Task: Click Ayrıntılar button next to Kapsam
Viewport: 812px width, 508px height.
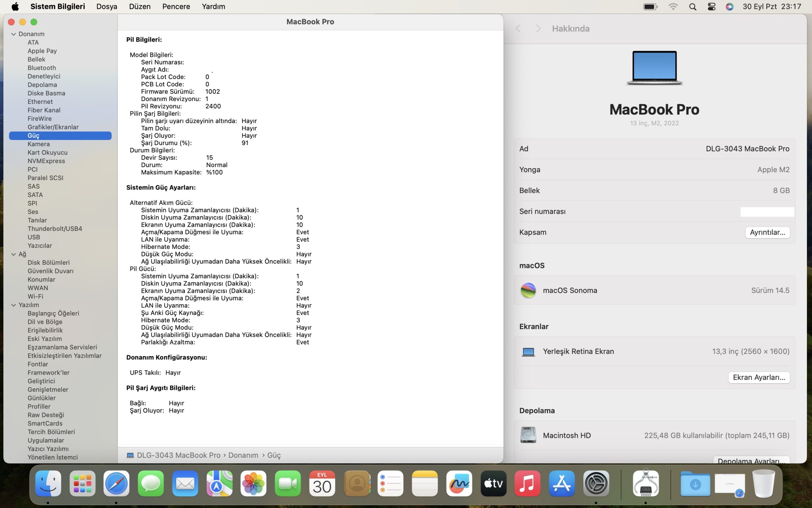Action: [x=767, y=232]
